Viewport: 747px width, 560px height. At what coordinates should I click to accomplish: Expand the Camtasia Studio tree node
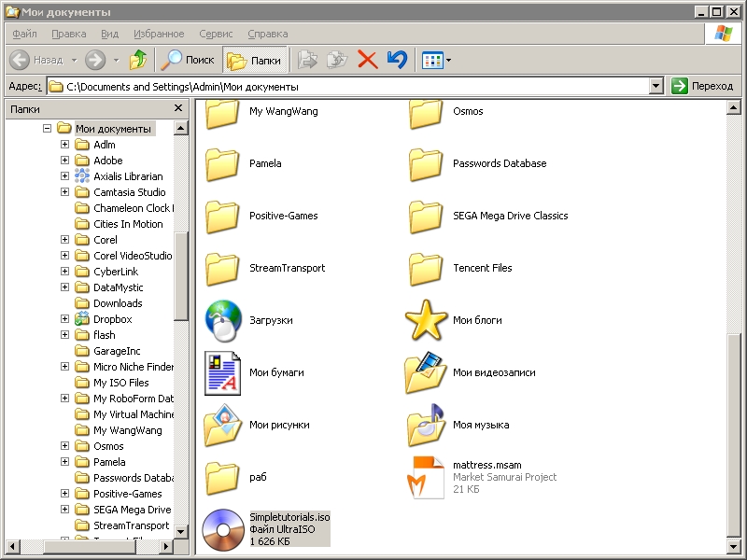[64, 192]
